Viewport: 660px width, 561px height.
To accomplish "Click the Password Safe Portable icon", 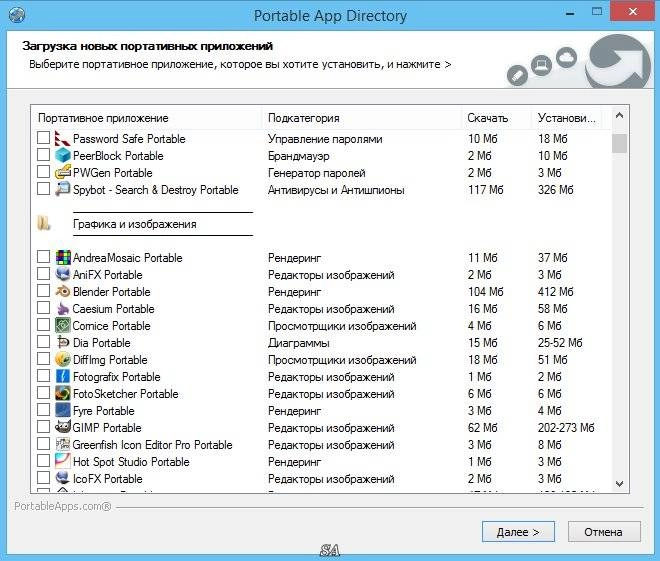I will pyautogui.click(x=63, y=138).
